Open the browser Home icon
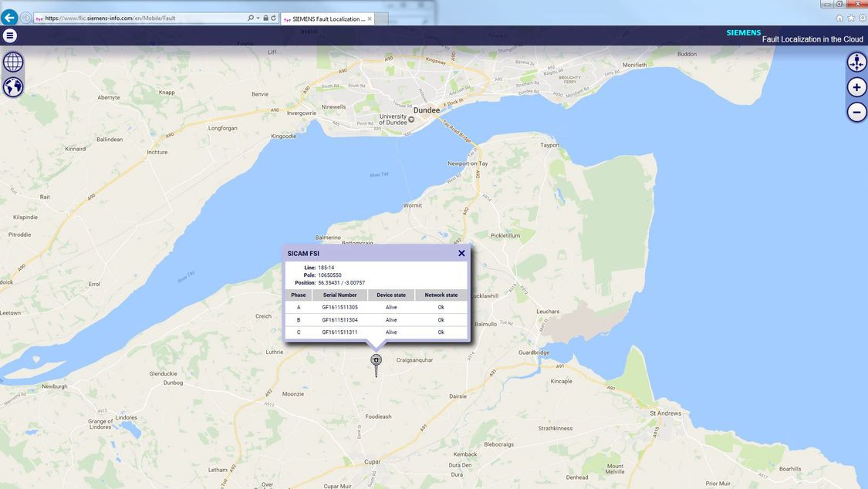This screenshot has width=868, height=489. tap(839, 19)
